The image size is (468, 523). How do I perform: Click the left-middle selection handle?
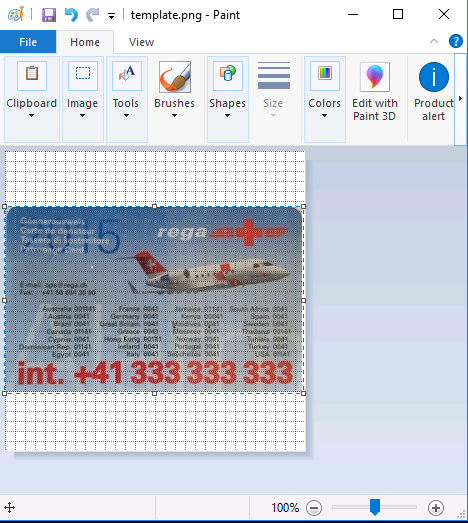click(4, 300)
